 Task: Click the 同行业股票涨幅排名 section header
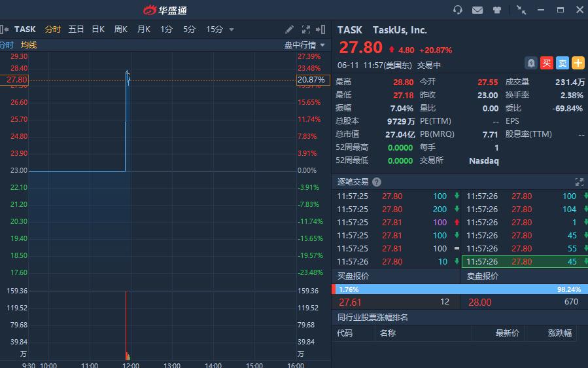tap(372, 318)
